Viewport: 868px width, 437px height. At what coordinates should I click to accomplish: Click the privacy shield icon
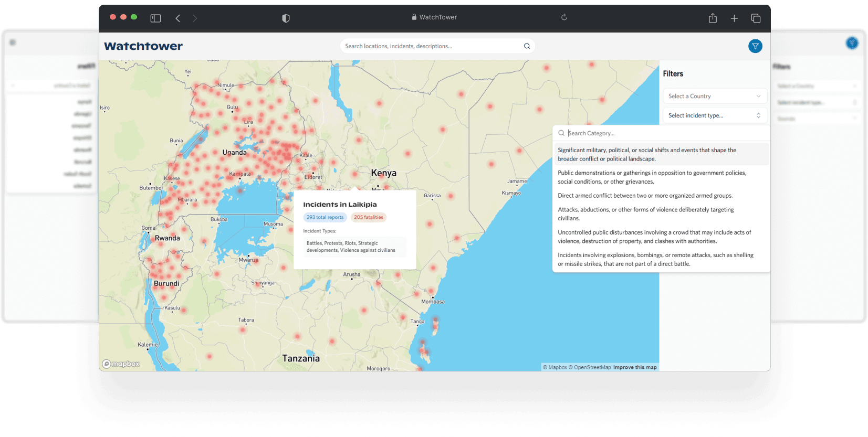click(x=286, y=18)
